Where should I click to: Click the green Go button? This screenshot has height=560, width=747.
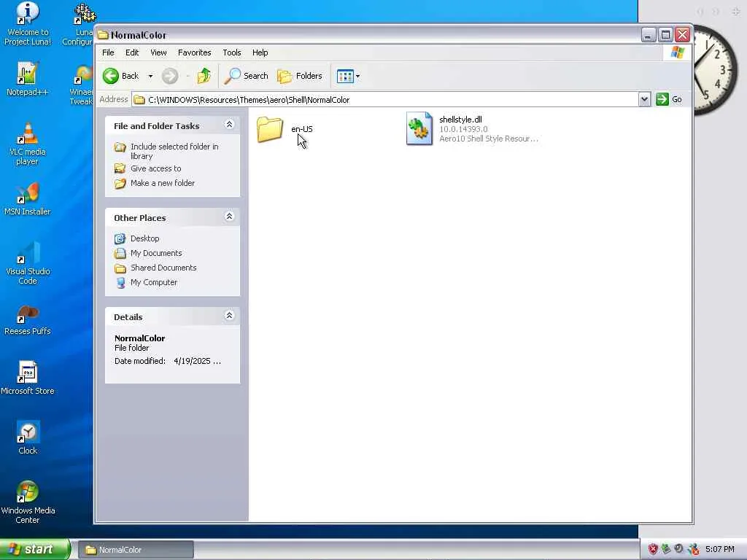pyautogui.click(x=669, y=99)
